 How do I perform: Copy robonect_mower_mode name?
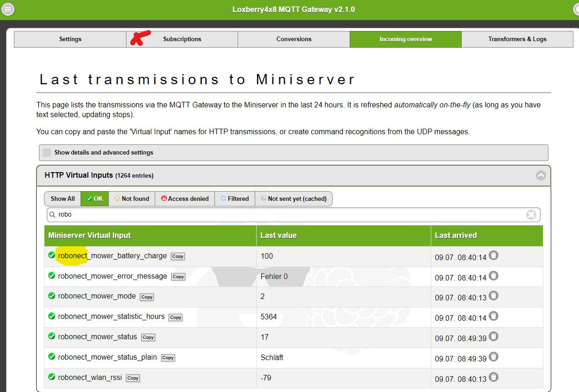click(147, 297)
